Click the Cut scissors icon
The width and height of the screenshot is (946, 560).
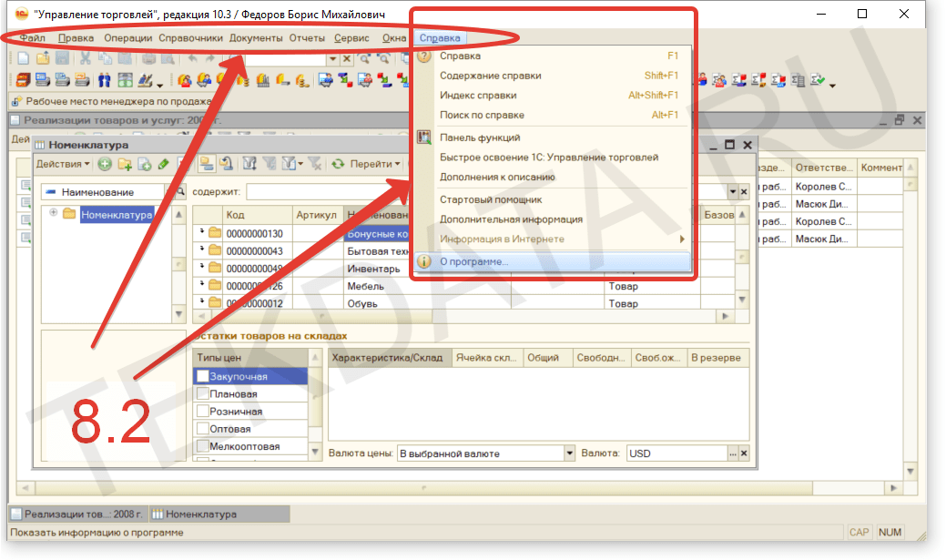tap(86, 58)
